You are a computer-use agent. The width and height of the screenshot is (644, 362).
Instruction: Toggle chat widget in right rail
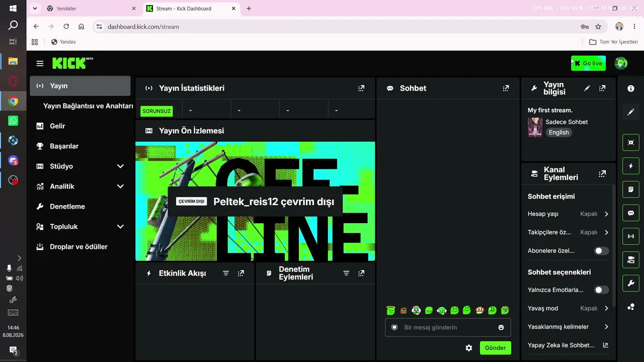coord(631,213)
